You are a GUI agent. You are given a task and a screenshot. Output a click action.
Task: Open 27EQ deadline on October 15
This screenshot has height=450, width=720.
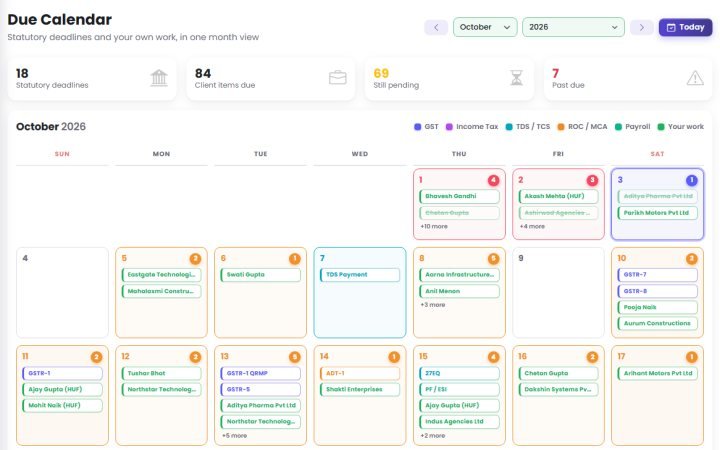(x=459, y=373)
